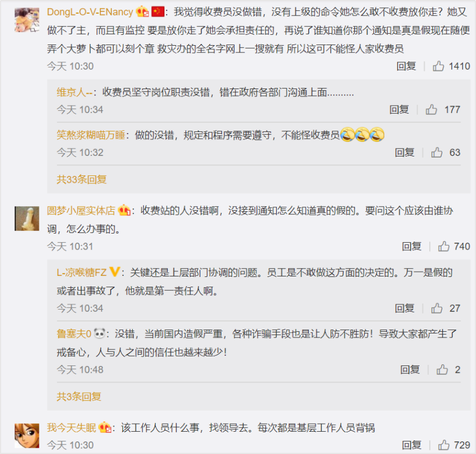Reply to DongL-O-V-ENancy's comment
This screenshot has width=476, height=454.
point(406,66)
